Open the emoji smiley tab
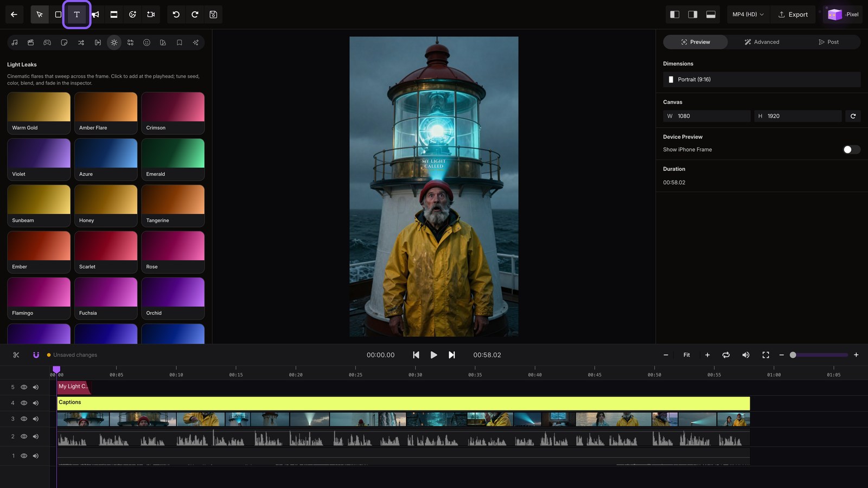This screenshot has height=488, width=868. [146, 42]
